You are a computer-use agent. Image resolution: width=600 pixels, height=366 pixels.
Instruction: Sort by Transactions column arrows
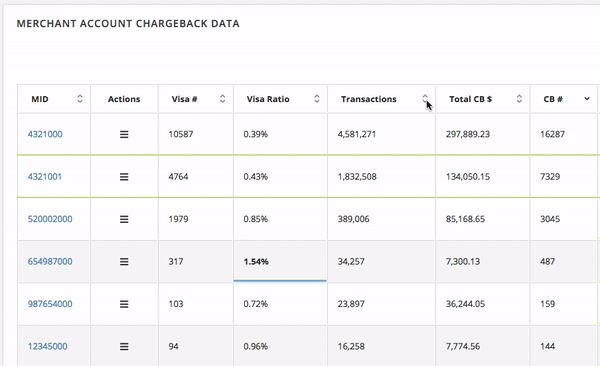click(425, 99)
